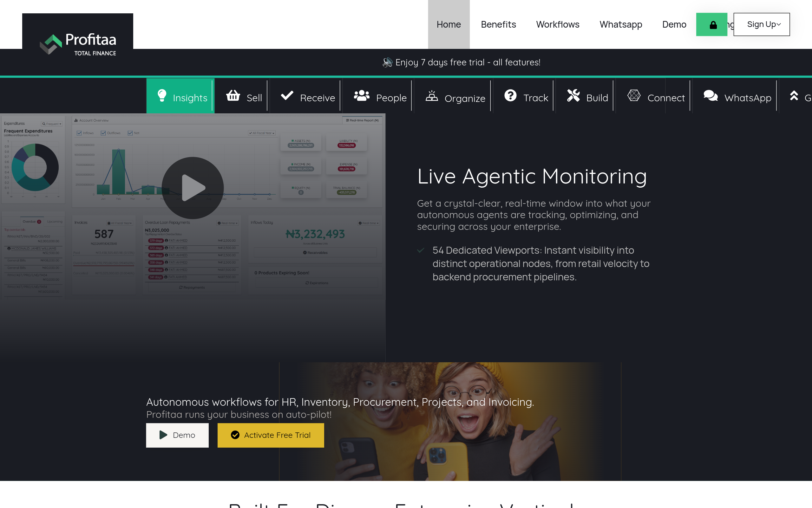Screen dimensions: 812x508
Task: Click the Live Agentic Monitoring heading
Action: pyautogui.click(x=532, y=177)
